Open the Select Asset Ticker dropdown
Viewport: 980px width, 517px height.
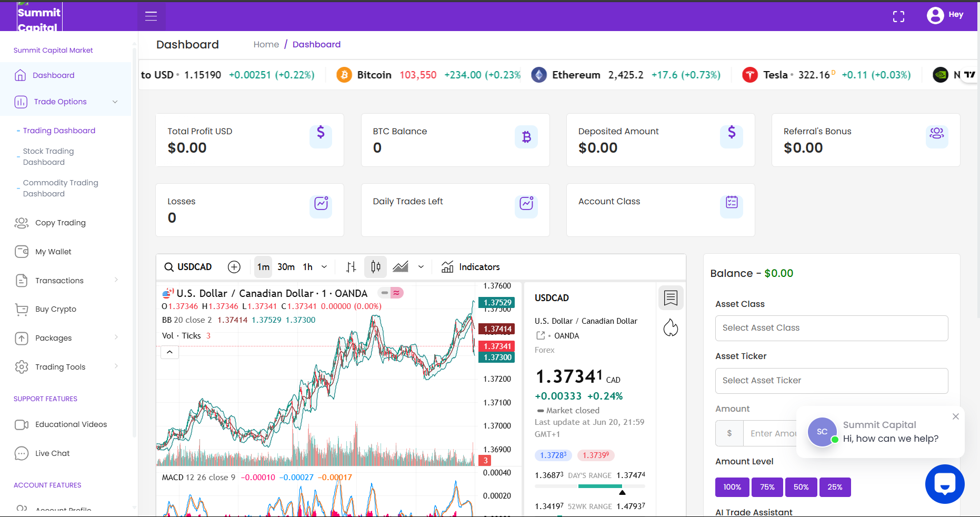[832, 381]
